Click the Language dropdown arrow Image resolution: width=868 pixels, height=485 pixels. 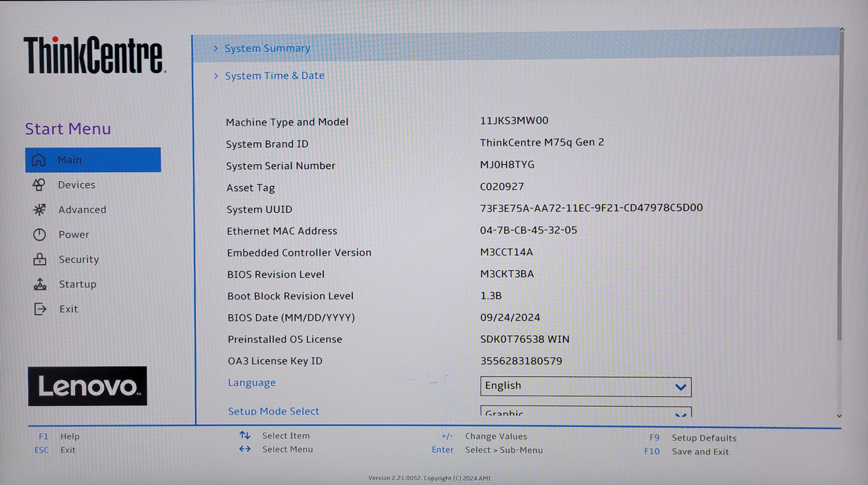pyautogui.click(x=680, y=387)
